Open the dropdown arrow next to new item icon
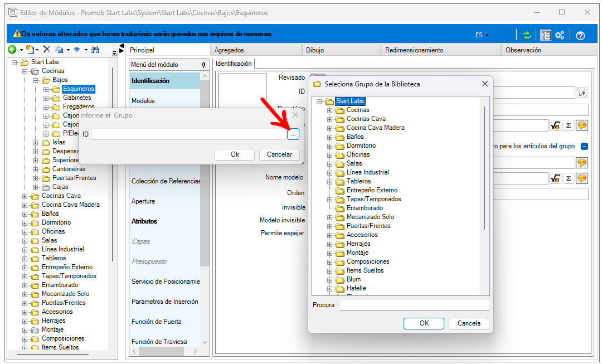 37,50
